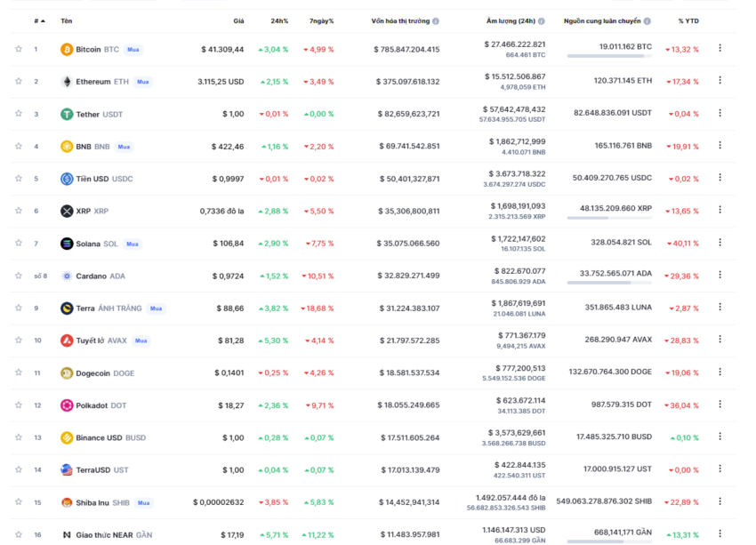The width and height of the screenshot is (756, 545).
Task: Open the Terra LUNA logo
Action: coord(67,309)
